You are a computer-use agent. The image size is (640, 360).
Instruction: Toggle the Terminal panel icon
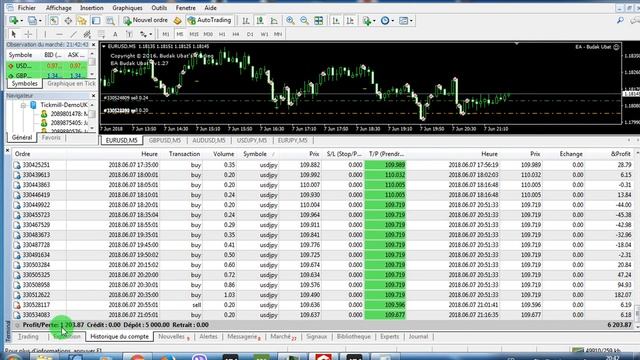96,20
